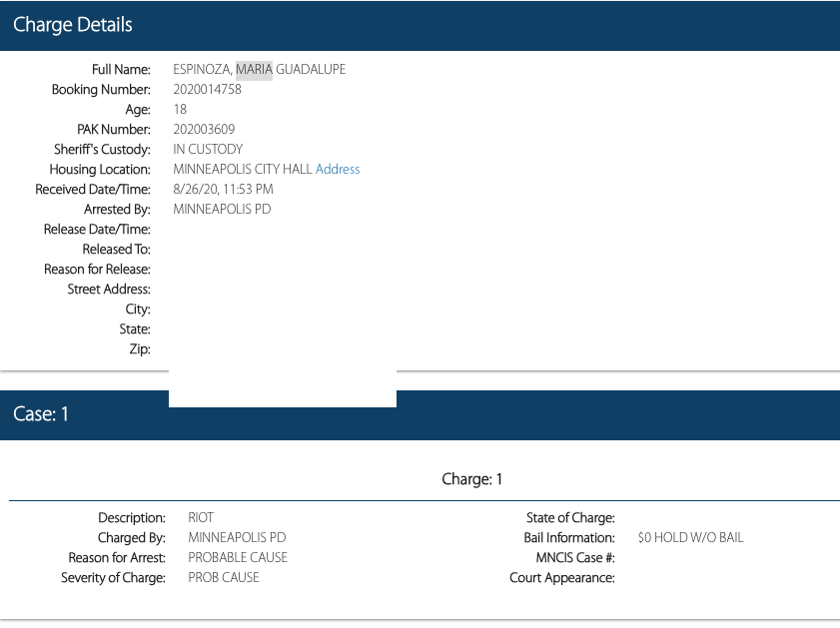Select the $0 HOLD W/O BAIL text
Viewport: 840px width, 628px height.
pyautogui.click(x=690, y=538)
